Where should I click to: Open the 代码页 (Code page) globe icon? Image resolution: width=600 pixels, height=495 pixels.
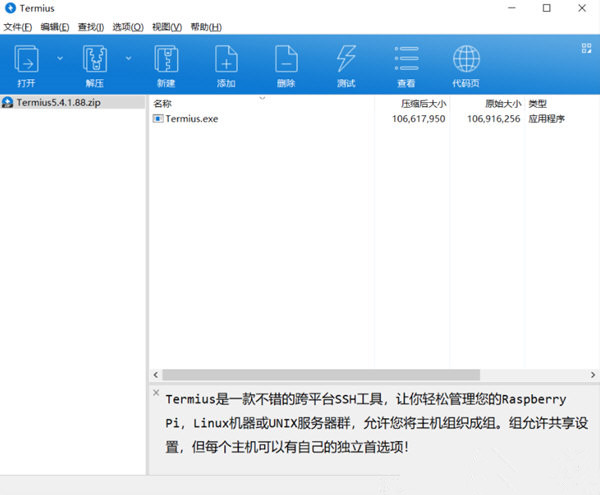click(x=465, y=59)
